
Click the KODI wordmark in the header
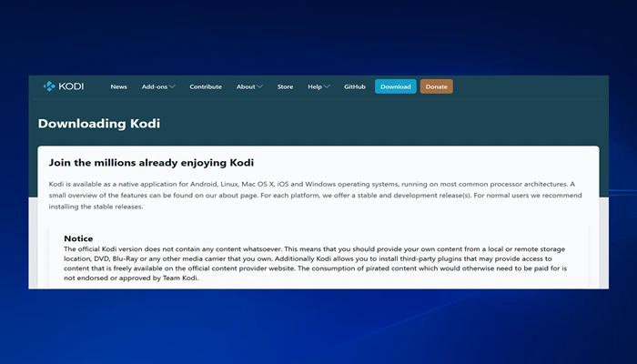71,86
